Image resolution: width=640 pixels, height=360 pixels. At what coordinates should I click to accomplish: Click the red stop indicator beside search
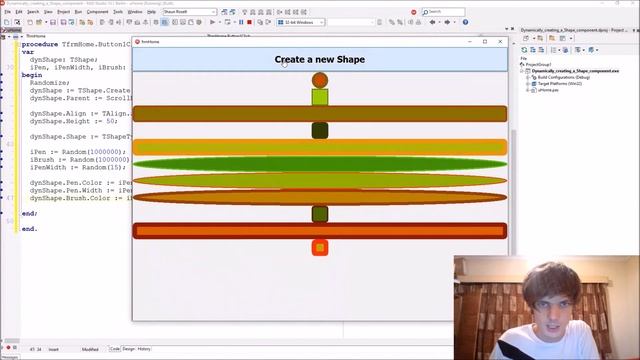413,12
